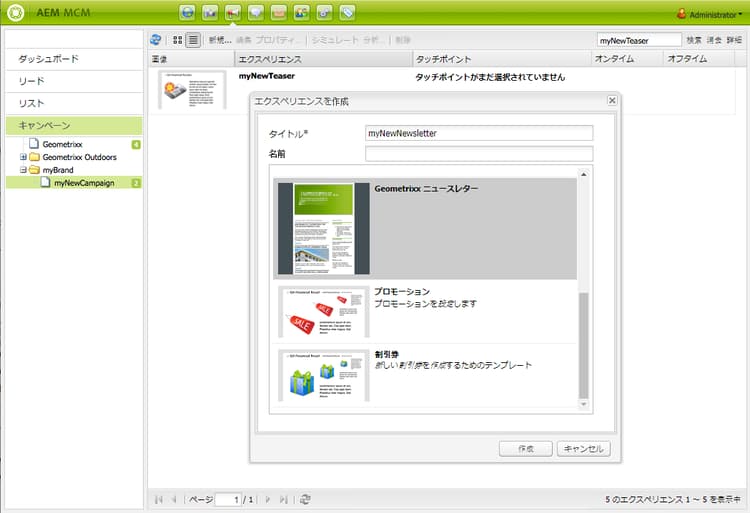This screenshot has width=750, height=513.
Task: Click the myNewTeaser row thumbnail
Action: click(x=192, y=90)
